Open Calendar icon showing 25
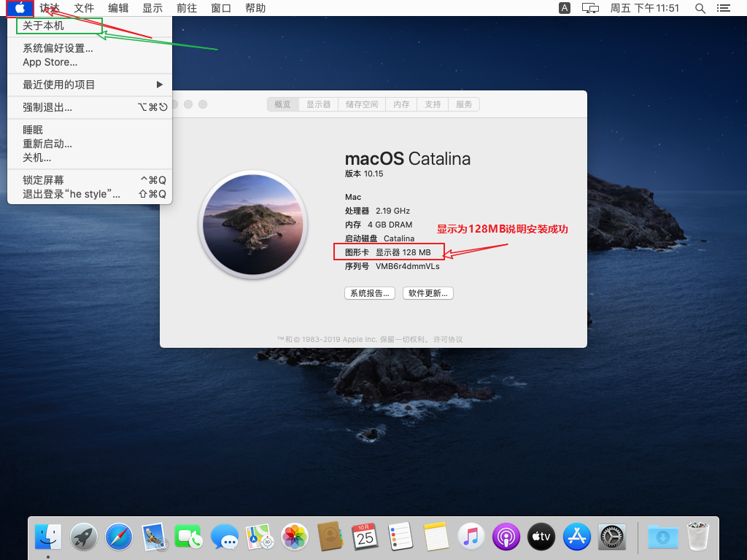 [x=365, y=537]
